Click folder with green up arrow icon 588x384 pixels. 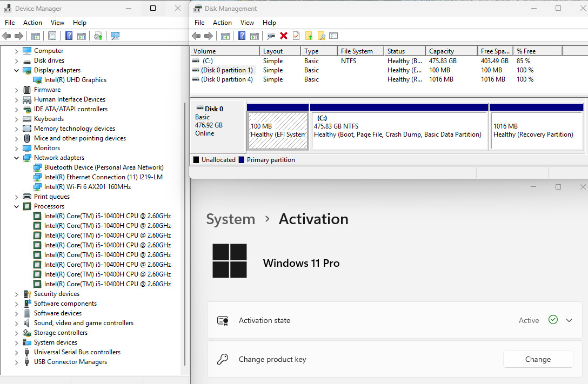(x=309, y=36)
